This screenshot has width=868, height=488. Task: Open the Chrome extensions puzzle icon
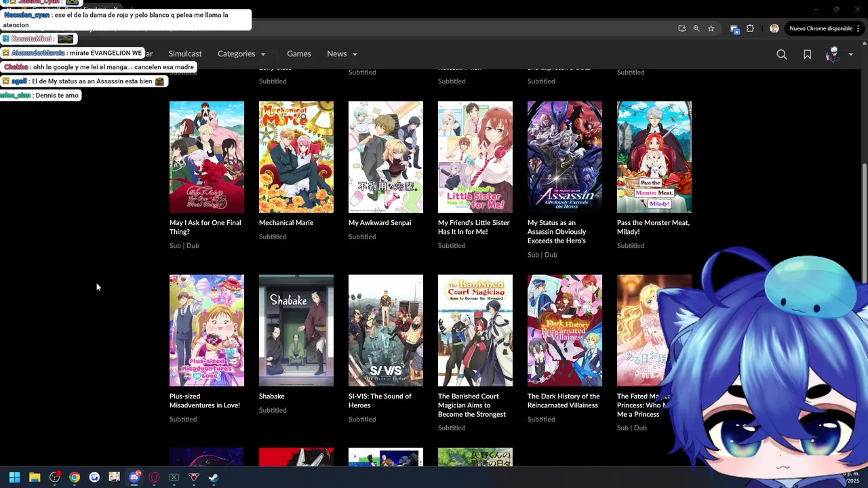(x=750, y=28)
